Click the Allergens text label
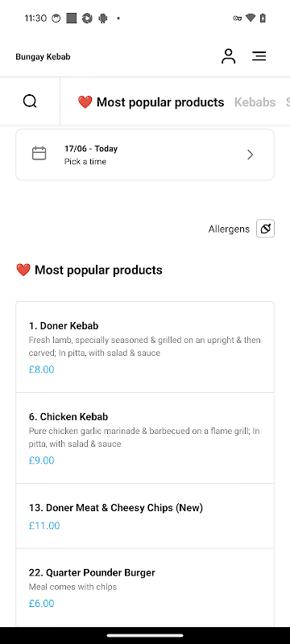The width and height of the screenshot is (290, 644). coord(229,229)
